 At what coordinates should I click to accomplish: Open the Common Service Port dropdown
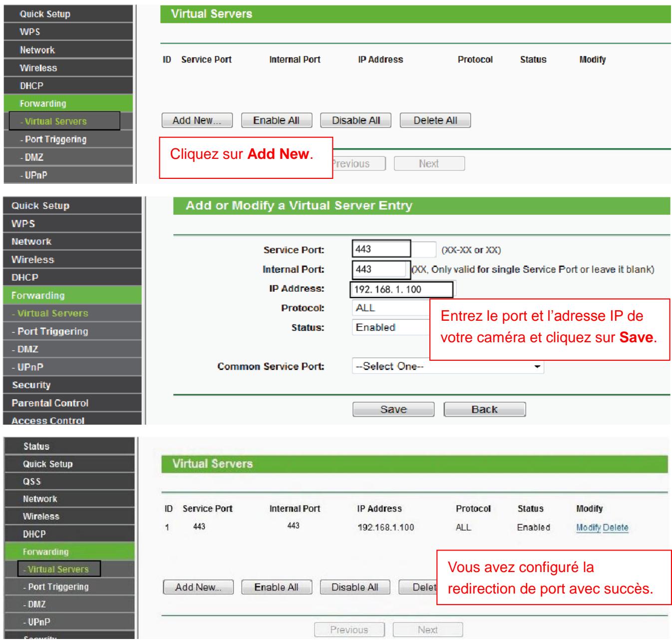[448, 367]
